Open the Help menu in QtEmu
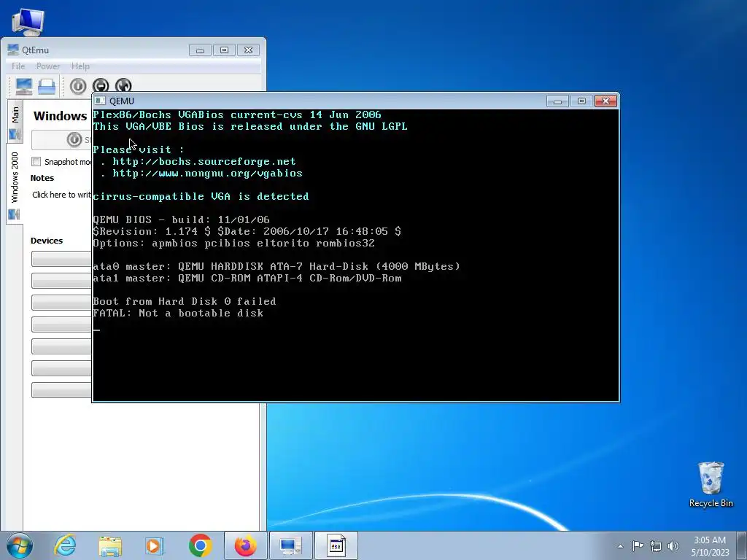 pos(80,66)
